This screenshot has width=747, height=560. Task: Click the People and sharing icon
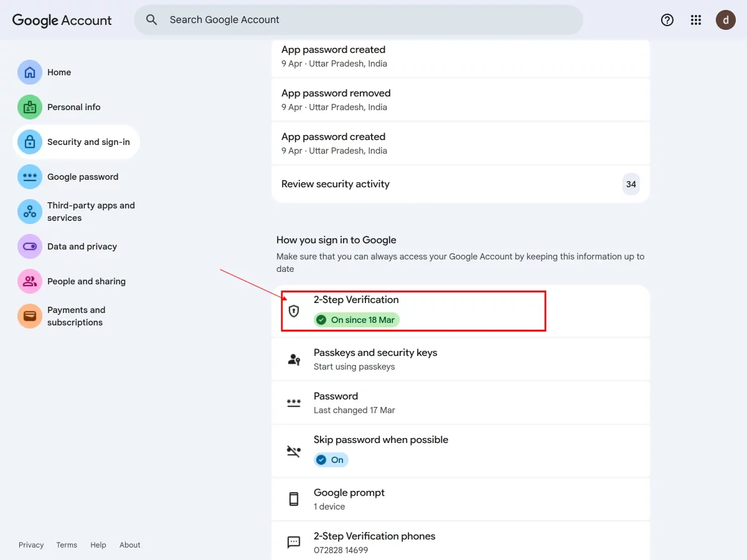[30, 281]
